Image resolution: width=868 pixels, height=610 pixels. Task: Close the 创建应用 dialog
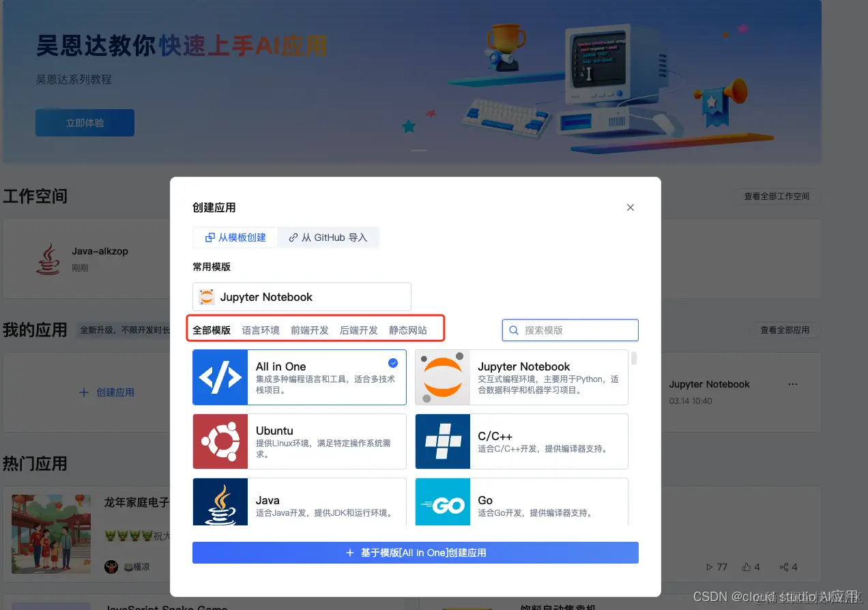tap(631, 207)
